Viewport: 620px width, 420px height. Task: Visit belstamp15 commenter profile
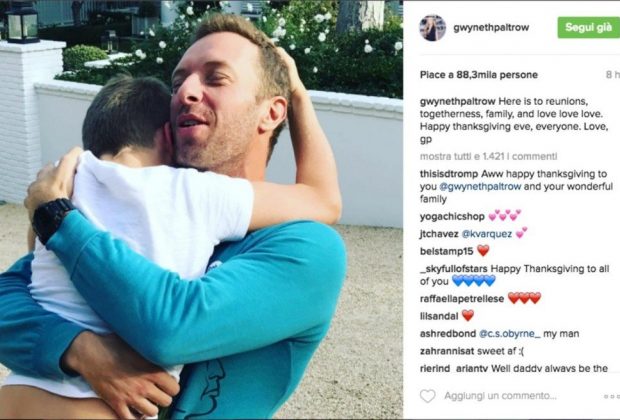click(446, 251)
